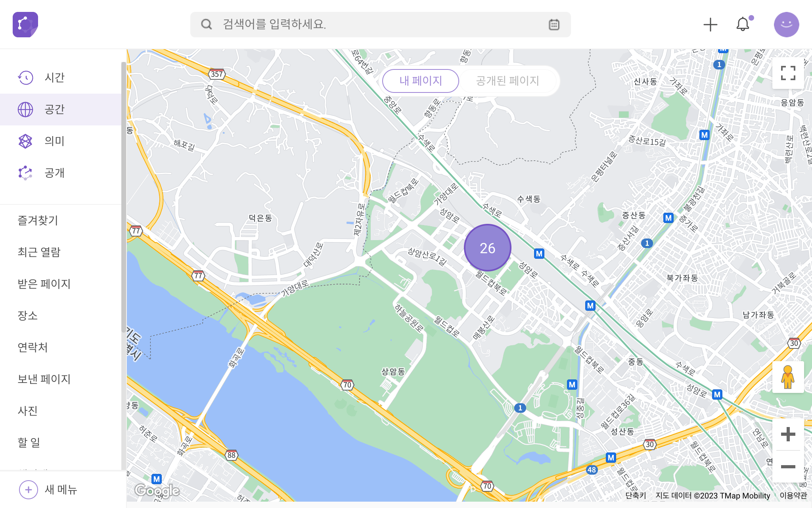Click the plus icon to add new page
Viewport: 812px width, 508px height.
coord(710,25)
